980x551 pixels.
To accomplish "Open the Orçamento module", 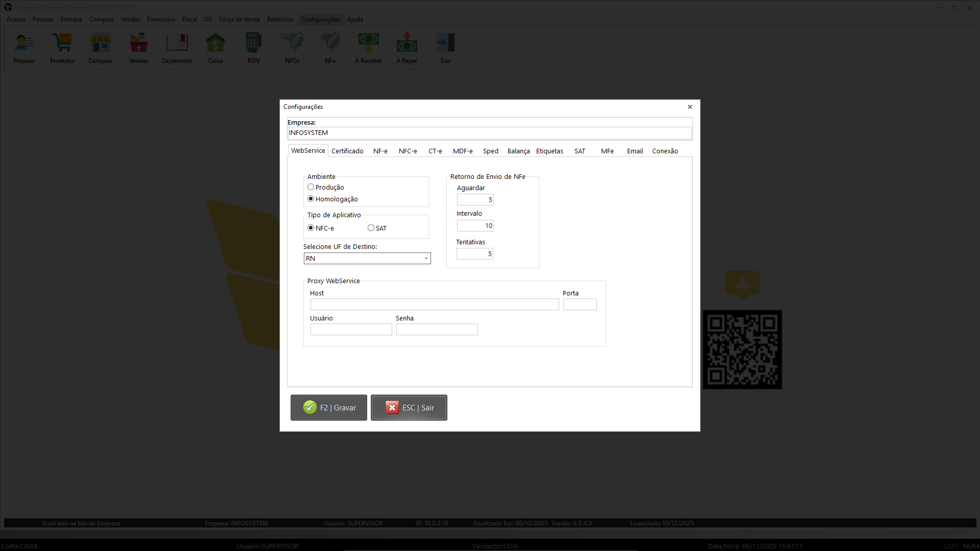I will [x=177, y=47].
